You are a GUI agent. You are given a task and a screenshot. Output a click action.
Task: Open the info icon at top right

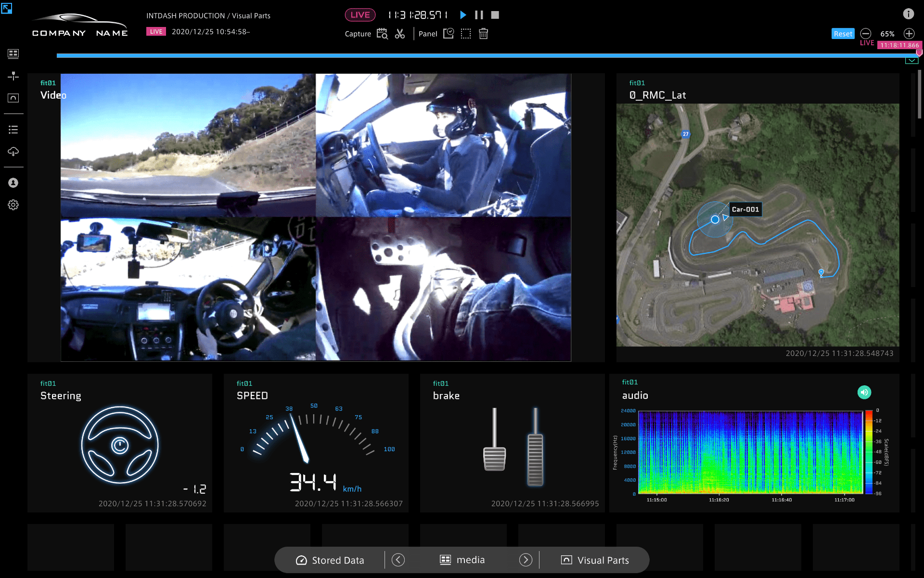click(909, 14)
